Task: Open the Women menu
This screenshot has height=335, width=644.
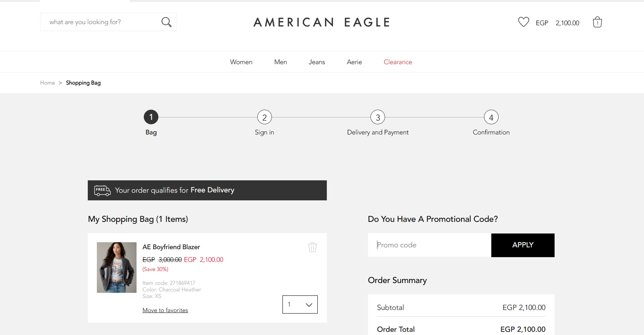Action: [x=241, y=62]
